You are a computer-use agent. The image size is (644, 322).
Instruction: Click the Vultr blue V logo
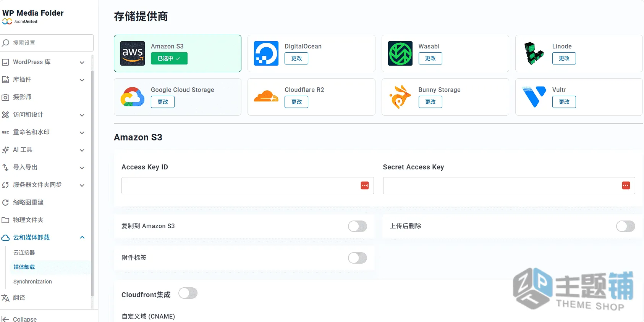click(534, 97)
